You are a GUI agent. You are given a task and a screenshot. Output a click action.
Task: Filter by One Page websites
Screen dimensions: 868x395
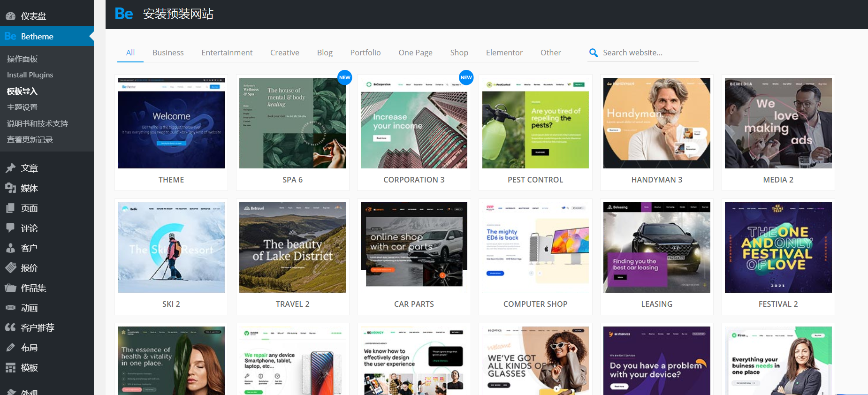pos(416,53)
